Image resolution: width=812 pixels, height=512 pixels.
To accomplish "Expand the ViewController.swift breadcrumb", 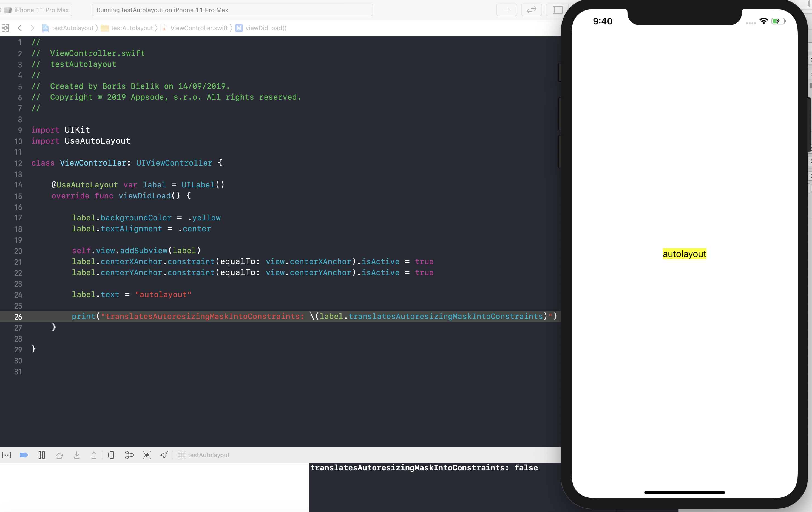I will point(199,28).
